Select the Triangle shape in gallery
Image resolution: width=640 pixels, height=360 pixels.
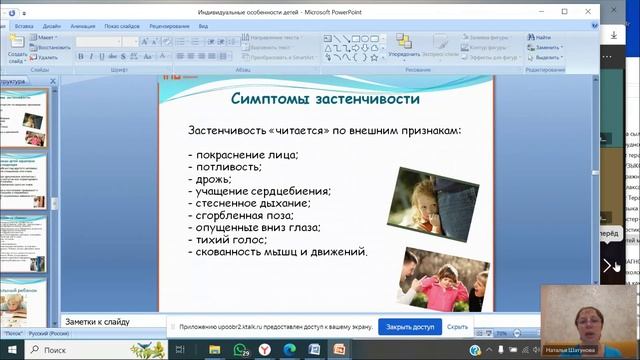coord(328,48)
